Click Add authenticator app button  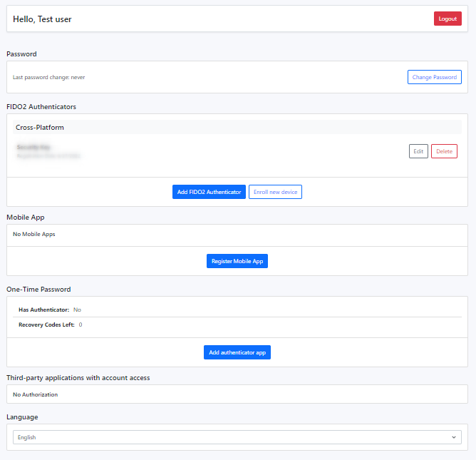point(237,352)
